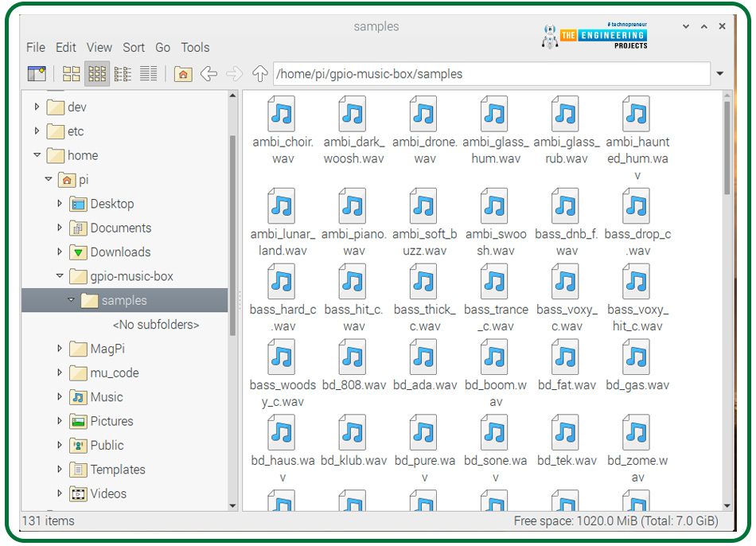Open path history dropdown arrow

(x=720, y=74)
